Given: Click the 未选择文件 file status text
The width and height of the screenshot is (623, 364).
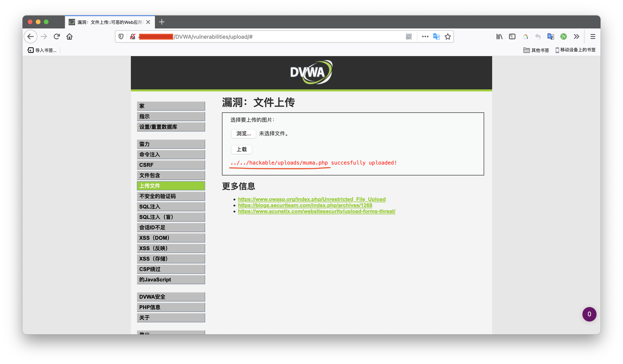Looking at the screenshot, I should [273, 134].
